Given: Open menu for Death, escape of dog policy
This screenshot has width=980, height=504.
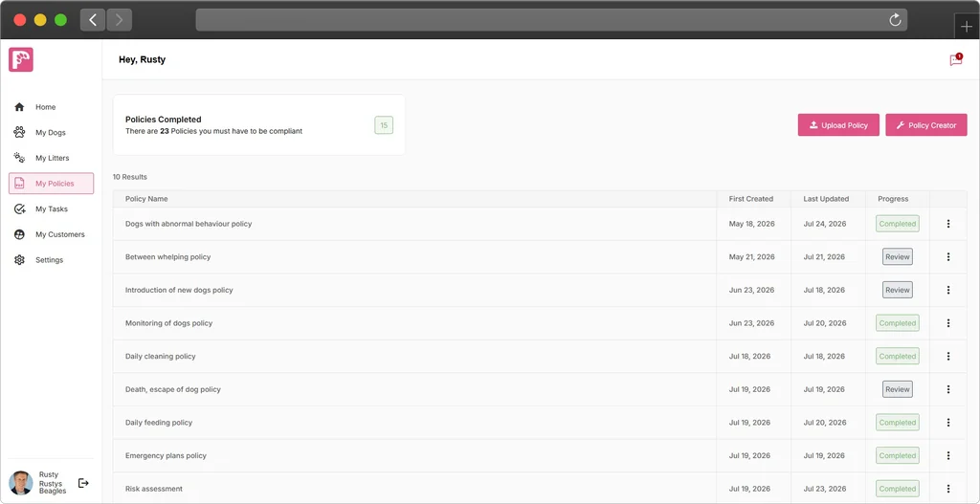Looking at the screenshot, I should click(948, 389).
